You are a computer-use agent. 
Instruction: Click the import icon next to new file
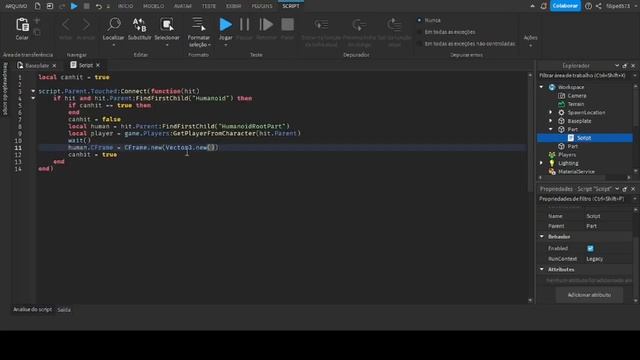pyautogui.click(x=50, y=6)
